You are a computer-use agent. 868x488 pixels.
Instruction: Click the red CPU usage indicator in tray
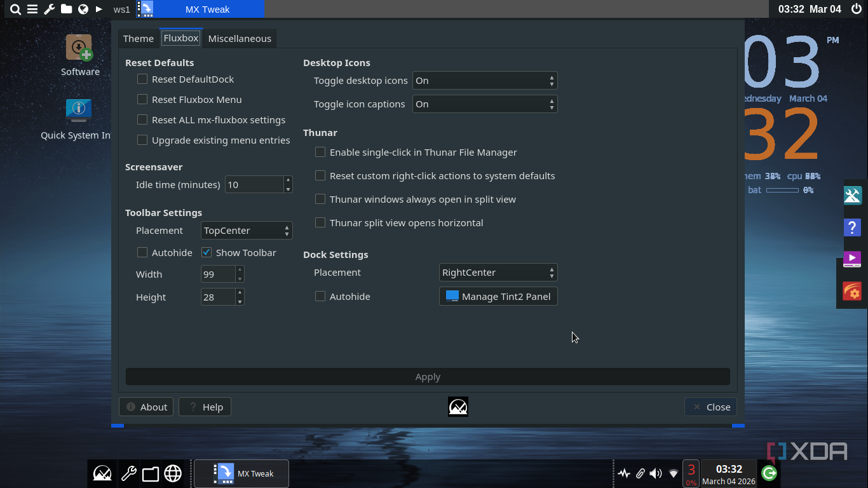691,474
